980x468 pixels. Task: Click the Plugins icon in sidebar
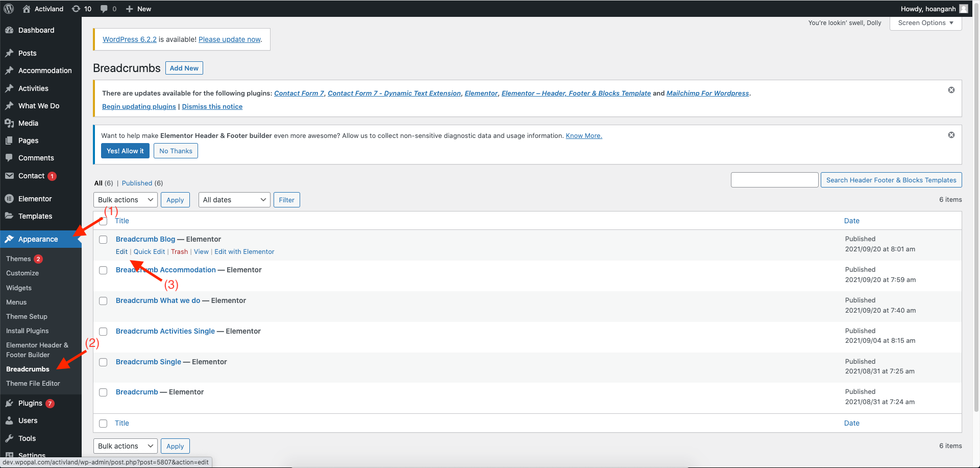tap(9, 403)
